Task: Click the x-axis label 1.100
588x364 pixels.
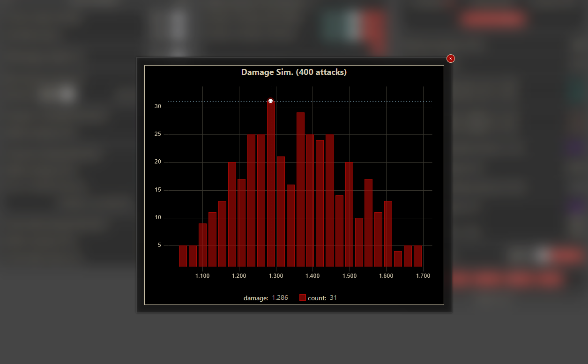Action: coord(202,276)
